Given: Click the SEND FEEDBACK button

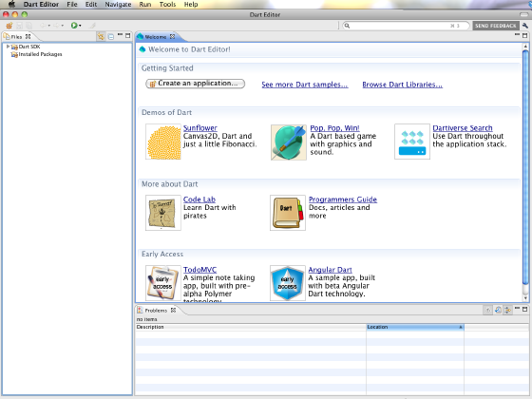Looking at the screenshot, I should tap(496, 26).
